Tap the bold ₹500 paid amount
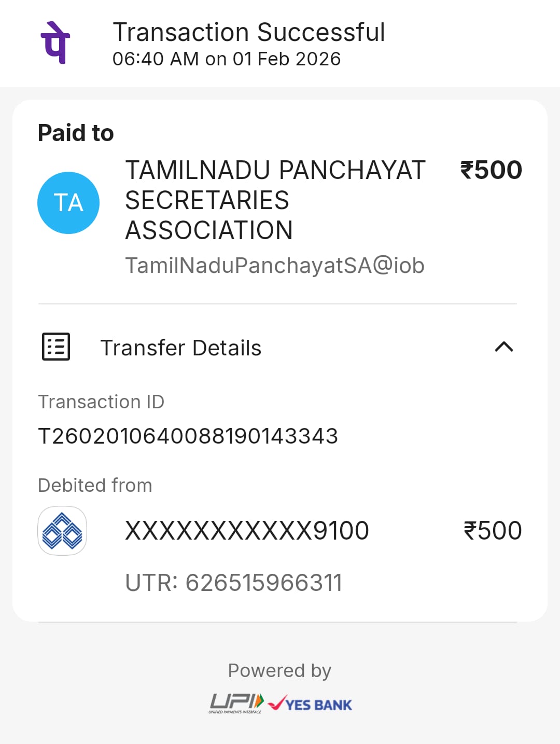560x744 pixels. point(491,170)
